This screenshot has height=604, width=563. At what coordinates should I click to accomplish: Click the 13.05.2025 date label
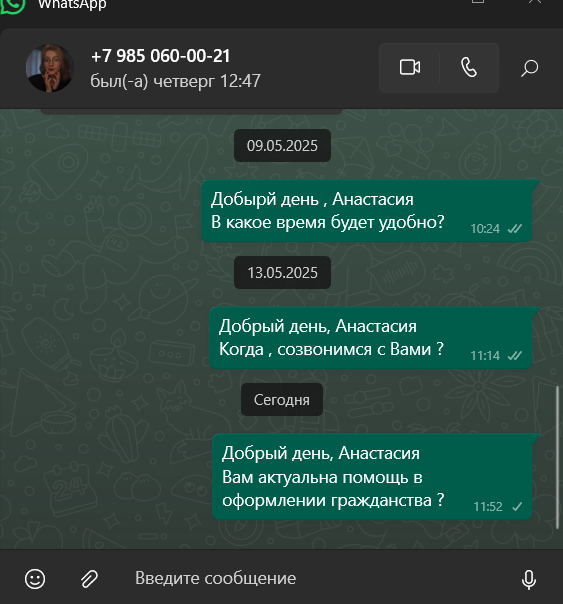click(282, 273)
